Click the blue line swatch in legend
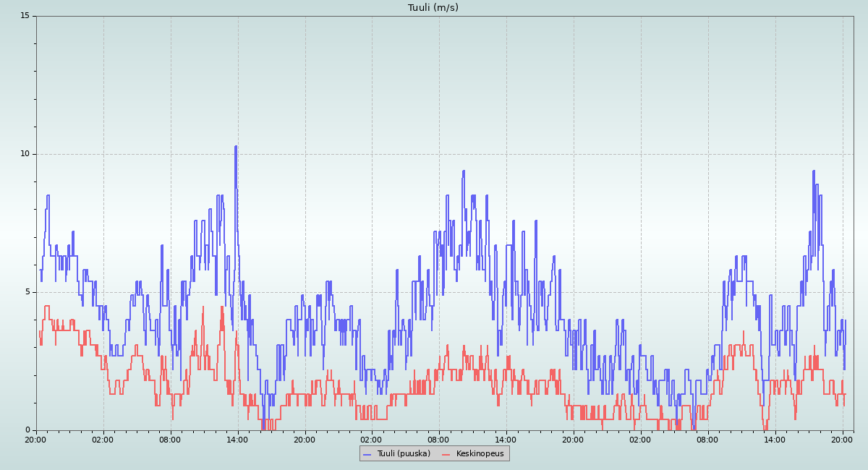Image resolution: width=868 pixels, height=470 pixels. point(367,454)
